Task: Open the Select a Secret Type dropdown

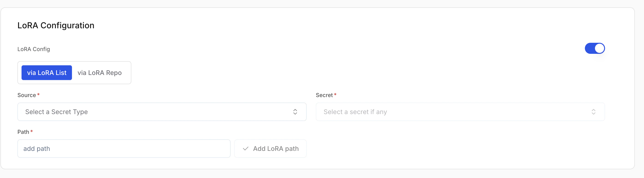Action: pos(162,112)
